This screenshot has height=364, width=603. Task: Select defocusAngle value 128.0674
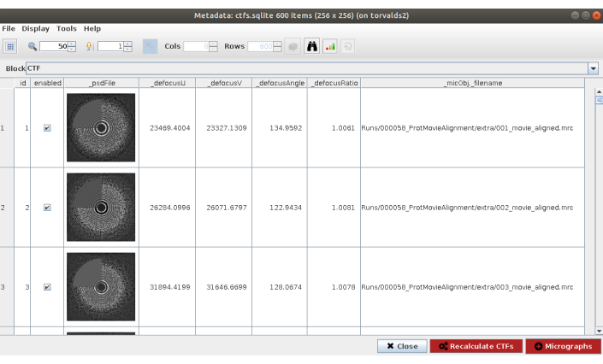pyautogui.click(x=286, y=287)
